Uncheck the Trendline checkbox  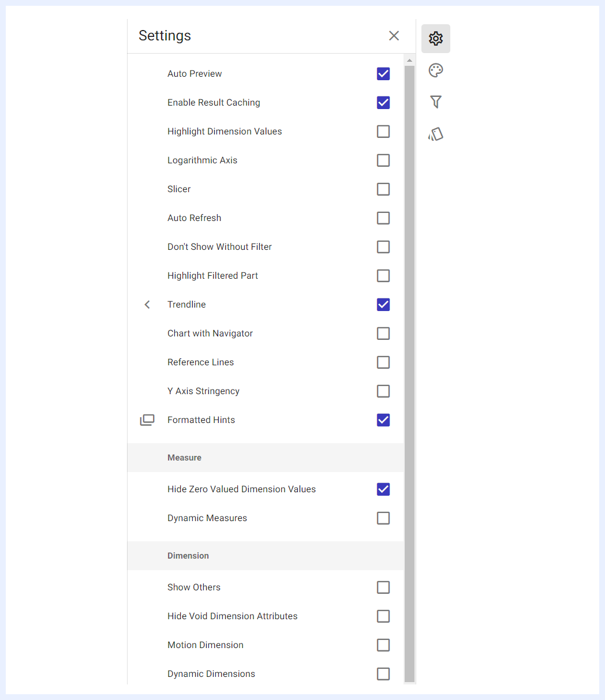[383, 305]
